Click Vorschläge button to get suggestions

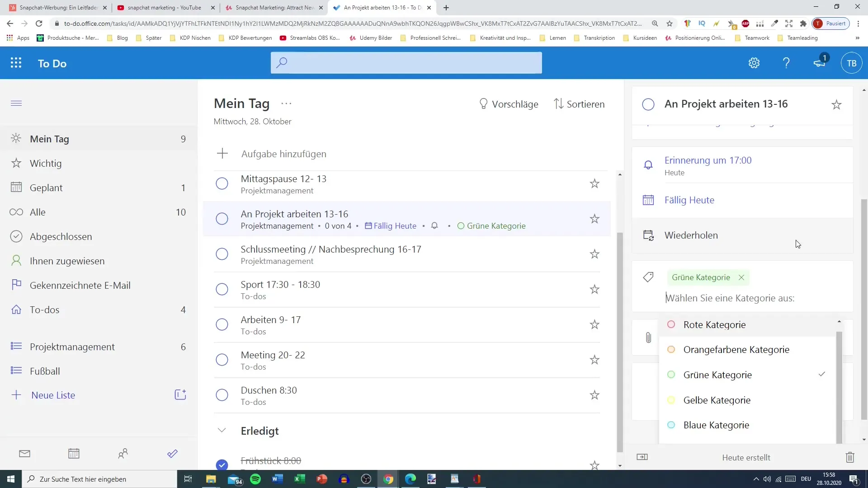508,103
